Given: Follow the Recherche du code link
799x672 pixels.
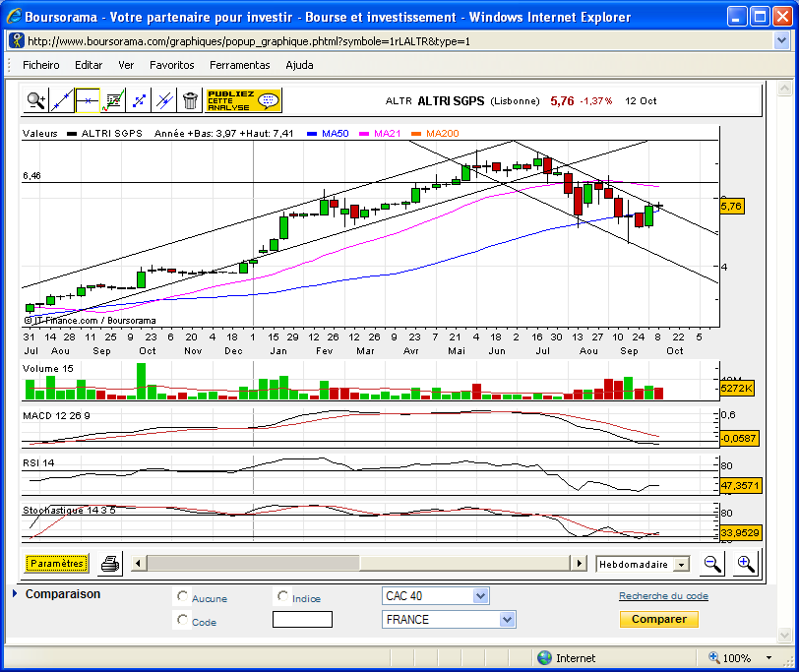Looking at the screenshot, I should (663, 595).
